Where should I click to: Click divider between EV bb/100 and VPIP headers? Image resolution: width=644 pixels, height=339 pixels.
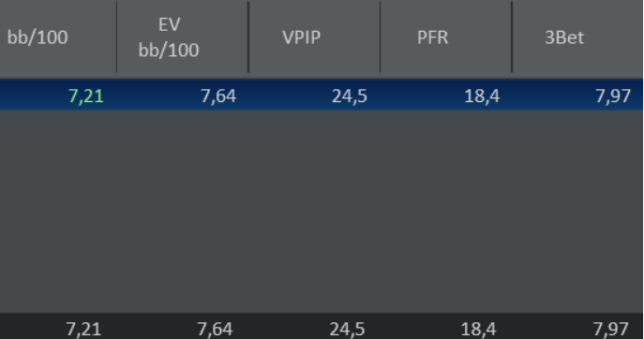click(248, 37)
